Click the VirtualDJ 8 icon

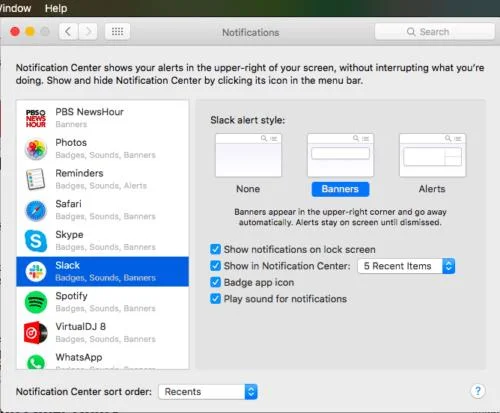point(36,333)
